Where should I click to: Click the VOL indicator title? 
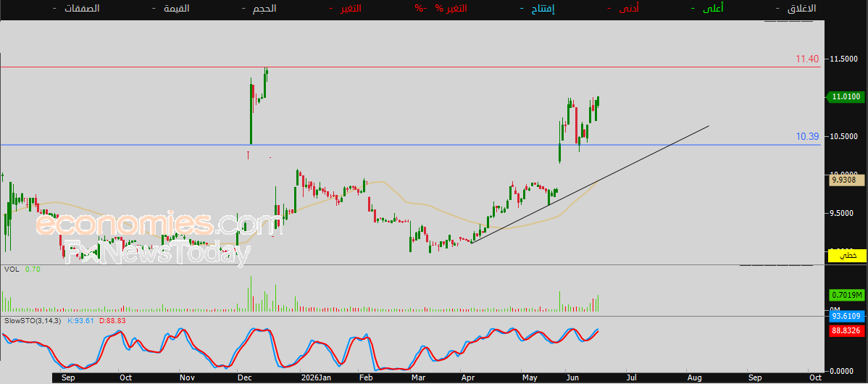coord(11,270)
